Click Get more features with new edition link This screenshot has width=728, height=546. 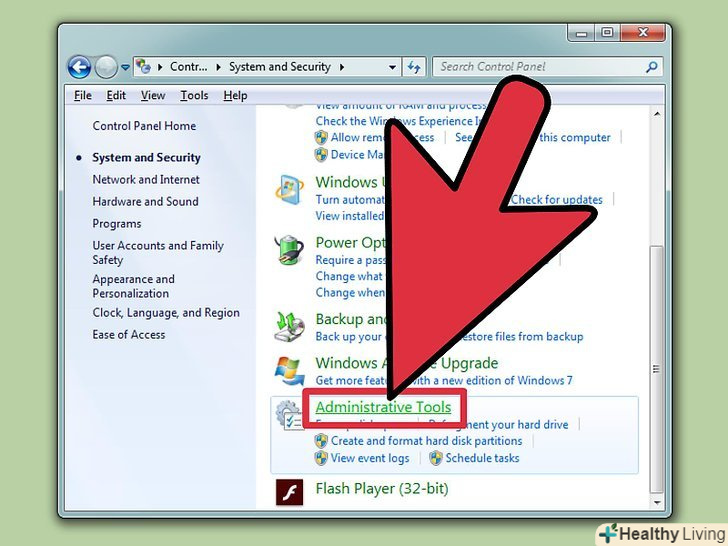click(x=444, y=381)
